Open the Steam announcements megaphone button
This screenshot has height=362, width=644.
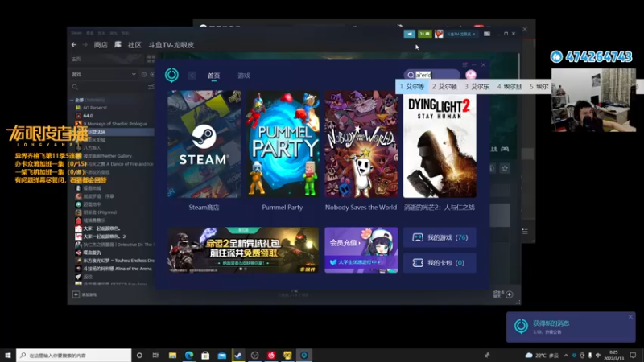[x=410, y=34]
